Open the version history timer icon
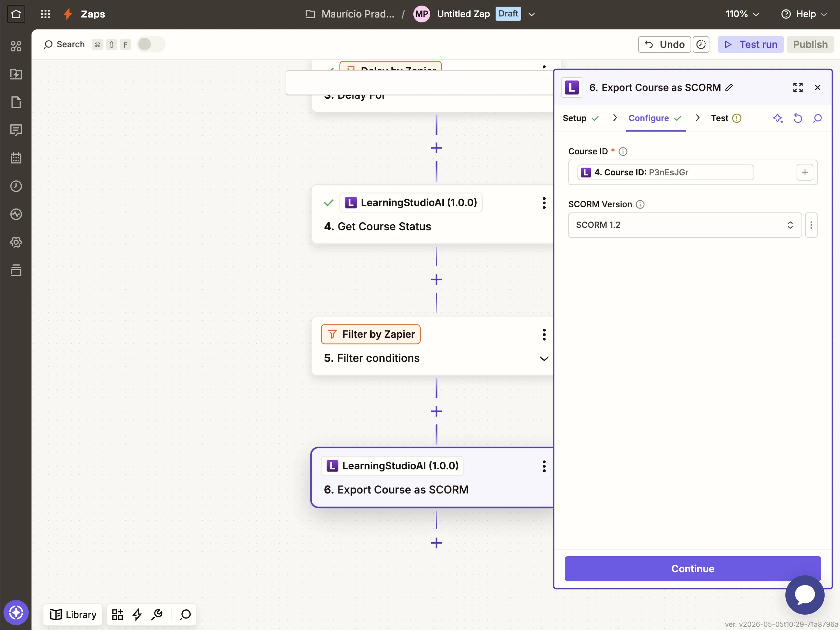 pyautogui.click(x=701, y=44)
